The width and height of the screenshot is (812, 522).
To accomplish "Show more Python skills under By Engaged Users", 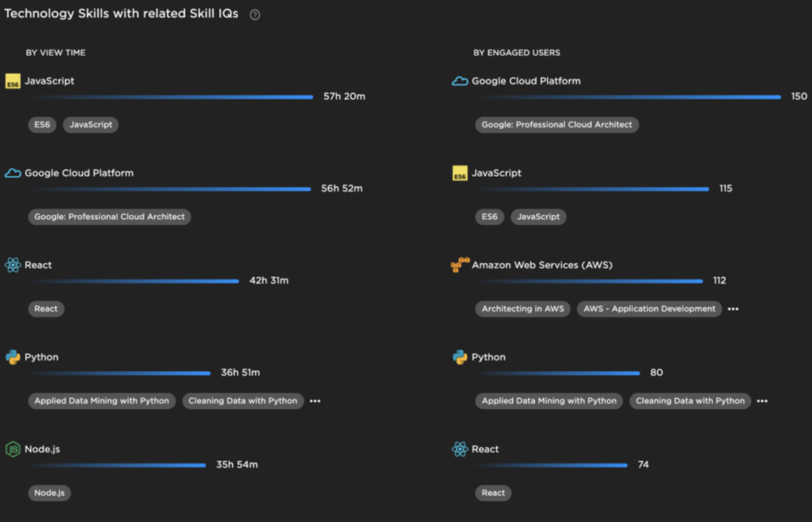I will pos(762,401).
